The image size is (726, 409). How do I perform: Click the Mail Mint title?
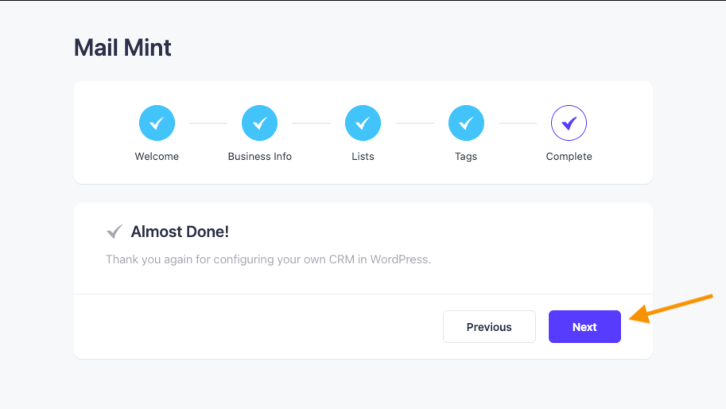[123, 48]
